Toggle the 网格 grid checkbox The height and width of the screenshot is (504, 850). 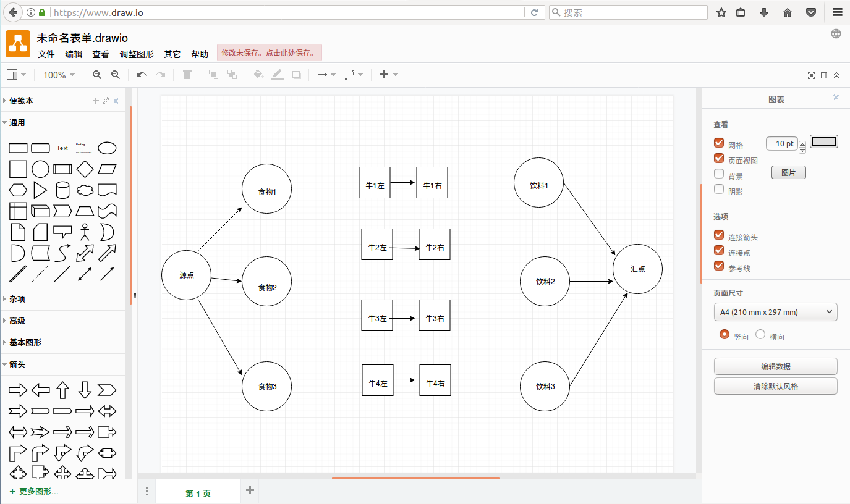pyautogui.click(x=719, y=143)
